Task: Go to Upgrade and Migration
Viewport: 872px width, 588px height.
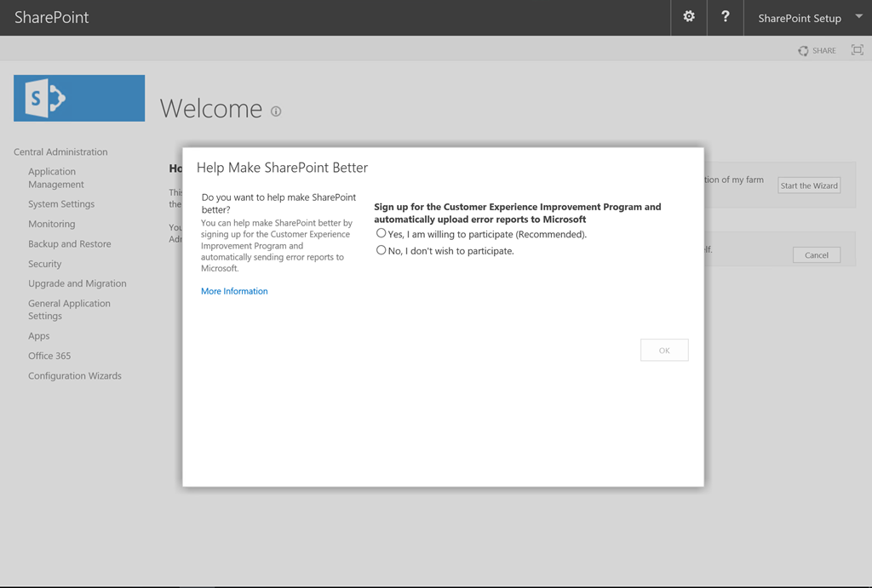Action: point(77,283)
